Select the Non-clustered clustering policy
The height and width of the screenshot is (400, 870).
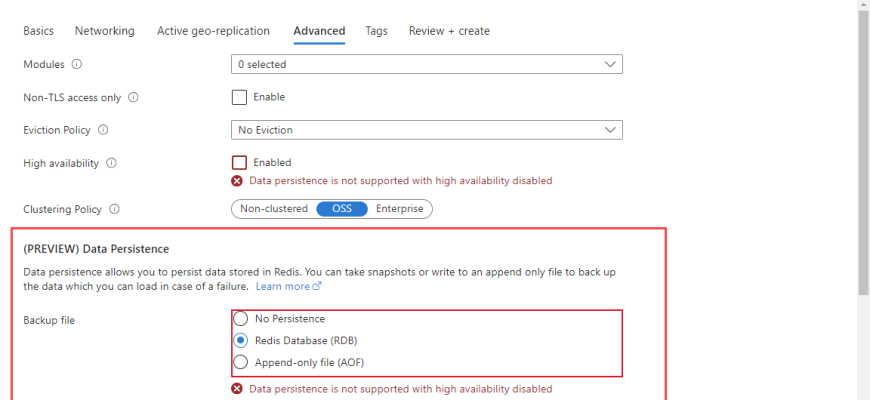tap(273, 209)
